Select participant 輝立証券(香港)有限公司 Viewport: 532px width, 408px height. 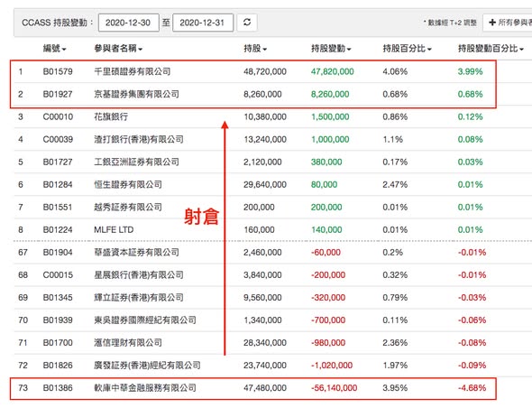pyautogui.click(x=139, y=298)
